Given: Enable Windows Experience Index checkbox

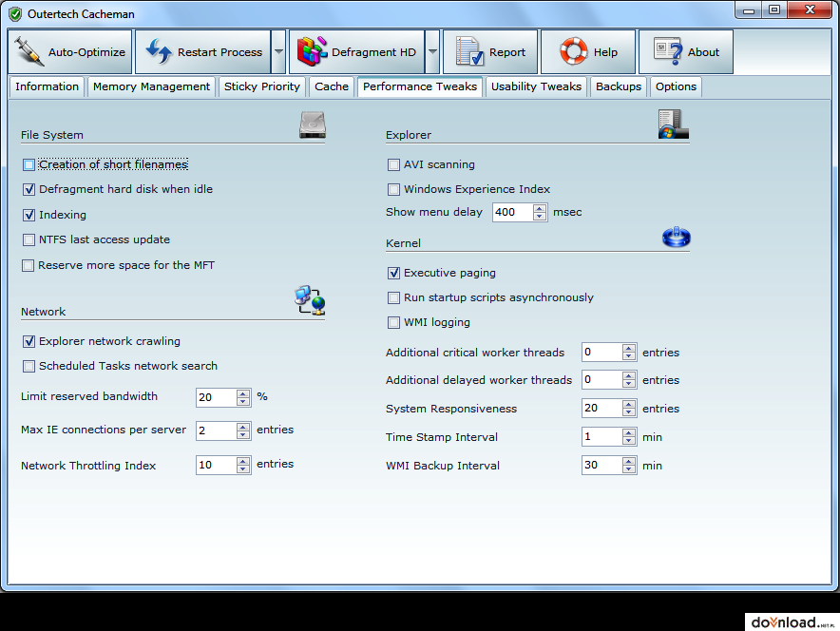Looking at the screenshot, I should 393,190.
